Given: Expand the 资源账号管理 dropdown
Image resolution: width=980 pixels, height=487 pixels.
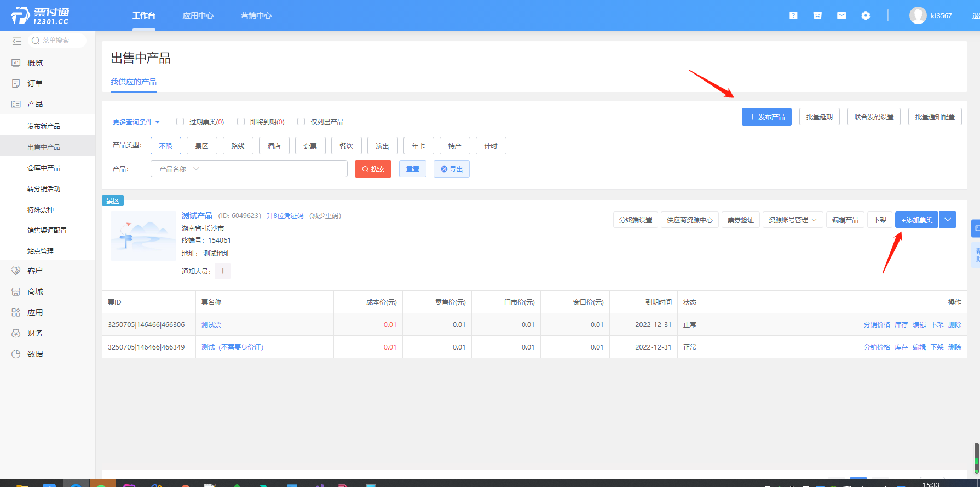Looking at the screenshot, I should pyautogui.click(x=792, y=220).
